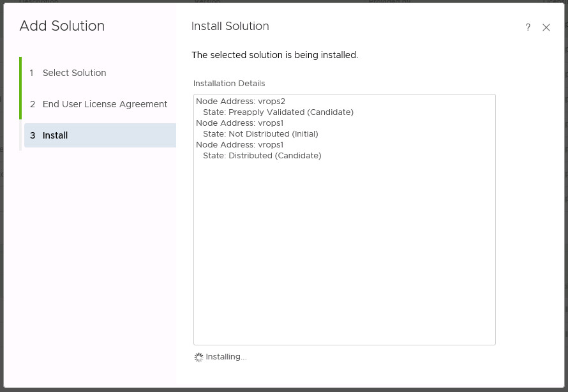Click the vrops1 line above 'Not Distributed'
Viewport: 568px width, 392px height.
coord(239,123)
